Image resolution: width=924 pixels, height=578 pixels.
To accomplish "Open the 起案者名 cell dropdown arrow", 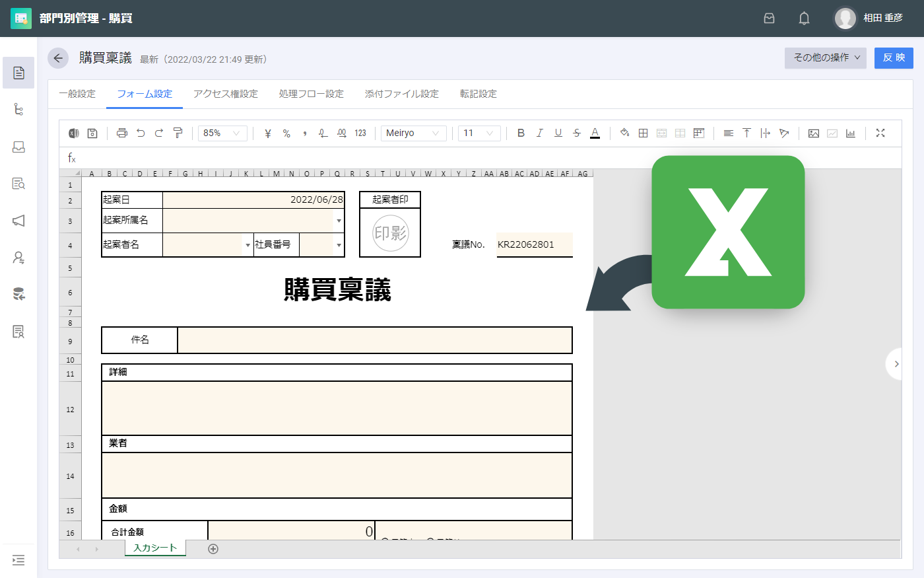I will (x=248, y=245).
